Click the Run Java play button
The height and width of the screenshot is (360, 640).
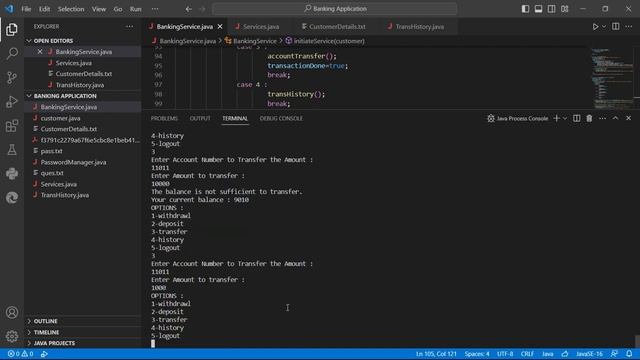click(595, 27)
